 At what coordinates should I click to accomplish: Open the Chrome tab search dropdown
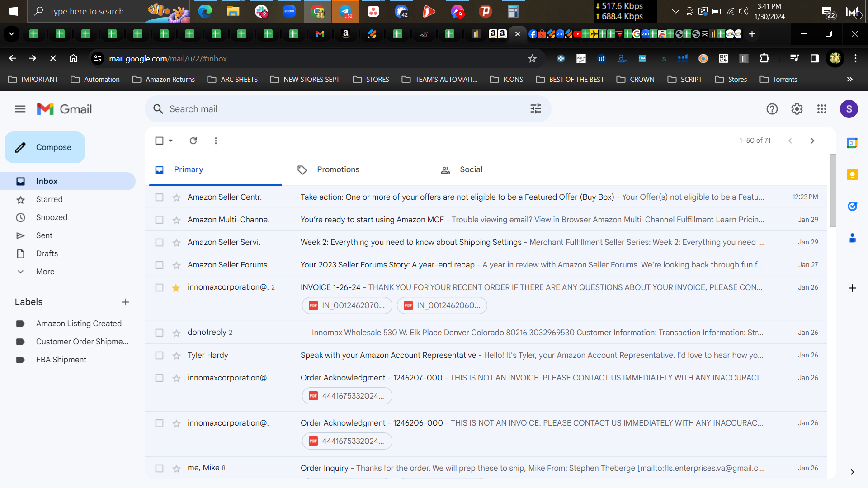[11, 34]
